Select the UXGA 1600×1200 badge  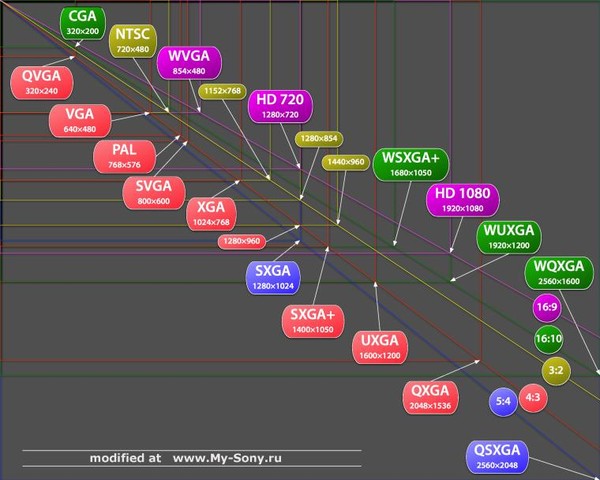tap(380, 348)
